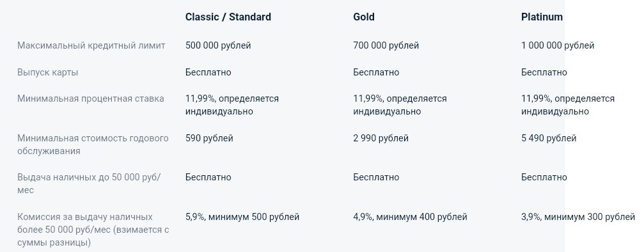This screenshot has width=644, height=252.
Task: Click the 4,9%, минимум 400 рублей fee
Action: 411,217
